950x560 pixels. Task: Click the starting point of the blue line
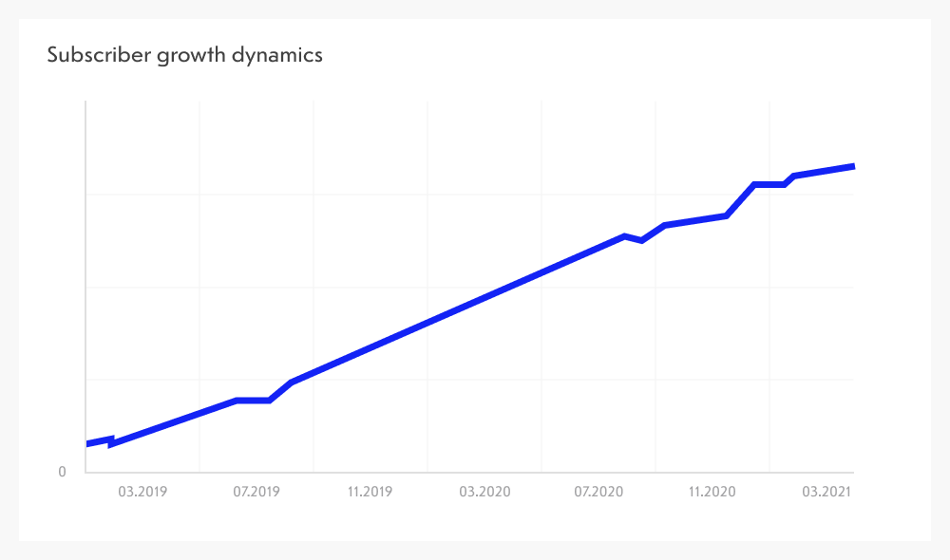click(87, 443)
